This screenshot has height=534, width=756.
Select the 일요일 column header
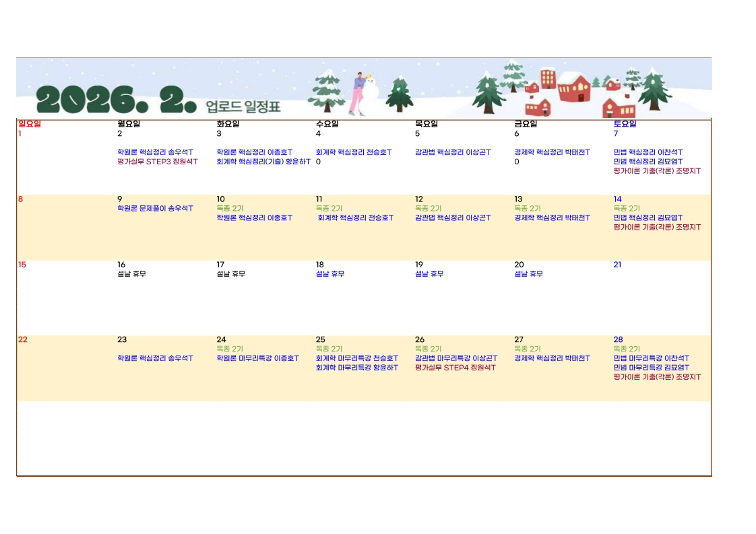(x=30, y=124)
